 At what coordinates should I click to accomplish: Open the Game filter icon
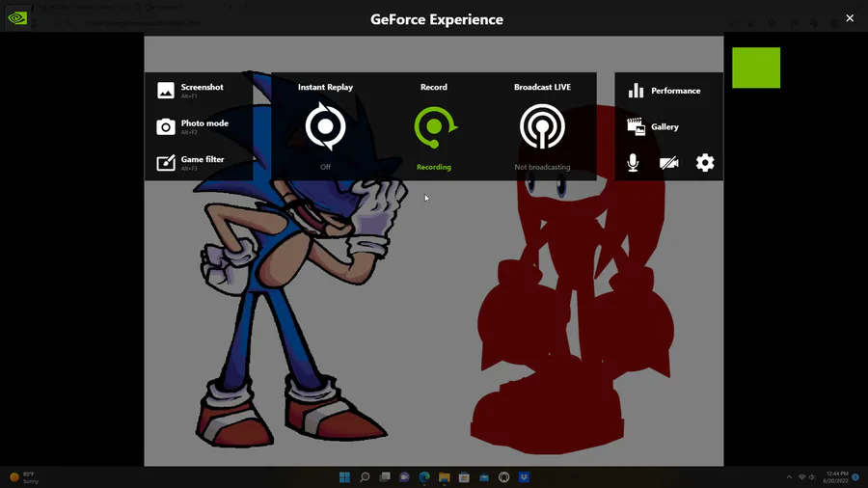(166, 163)
